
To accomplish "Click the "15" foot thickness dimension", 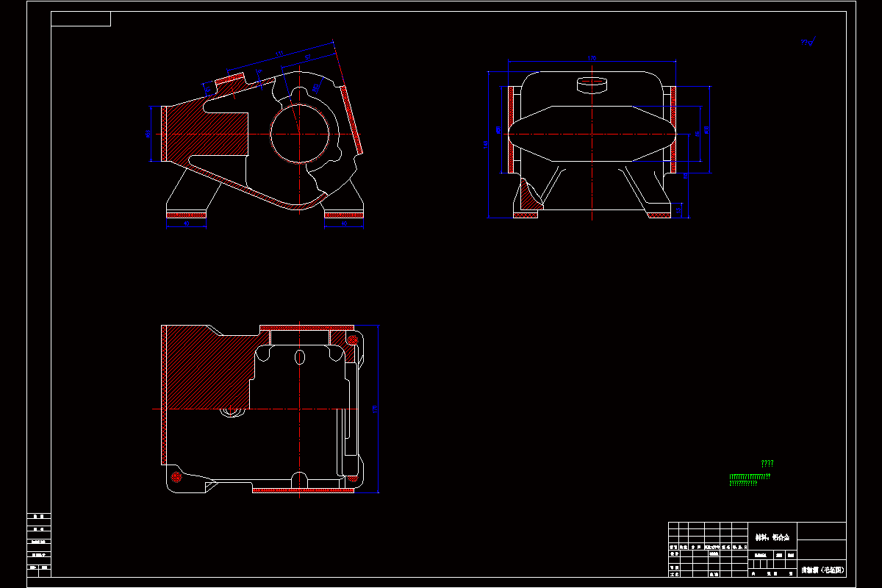I will point(679,210).
